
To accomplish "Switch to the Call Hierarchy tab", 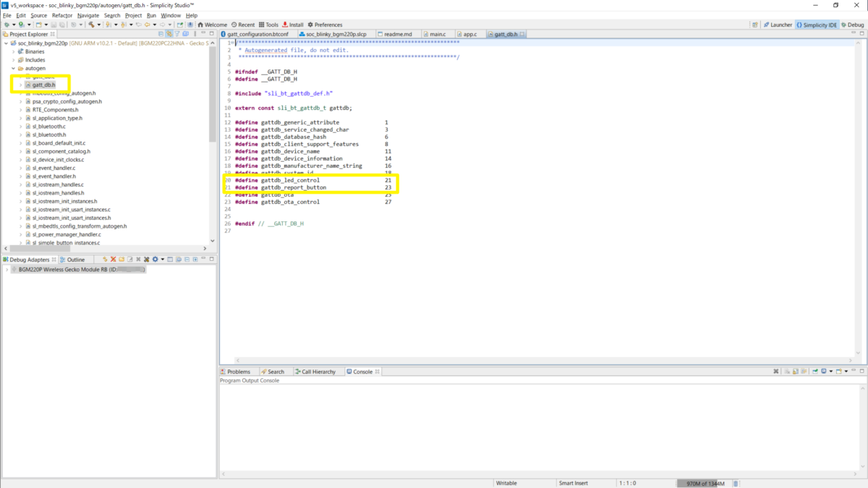I will click(x=315, y=372).
